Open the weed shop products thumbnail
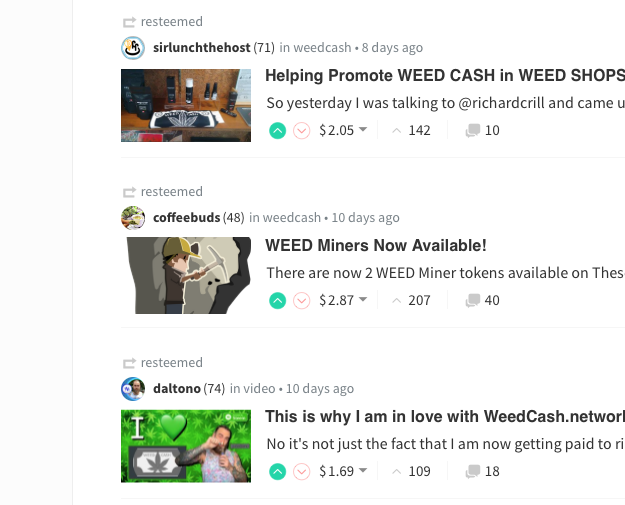The width and height of the screenshot is (625, 505). (x=186, y=105)
